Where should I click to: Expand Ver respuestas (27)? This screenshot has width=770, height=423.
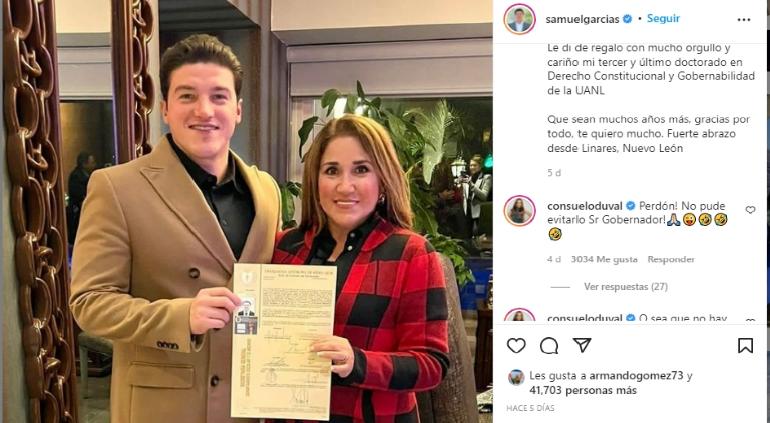pos(626,287)
